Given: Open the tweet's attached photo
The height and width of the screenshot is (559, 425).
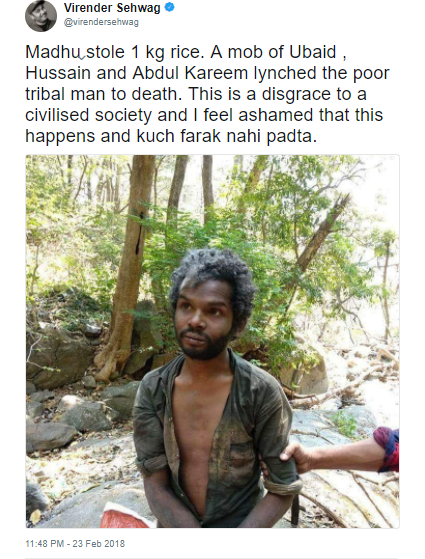Looking at the screenshot, I should point(212,341).
